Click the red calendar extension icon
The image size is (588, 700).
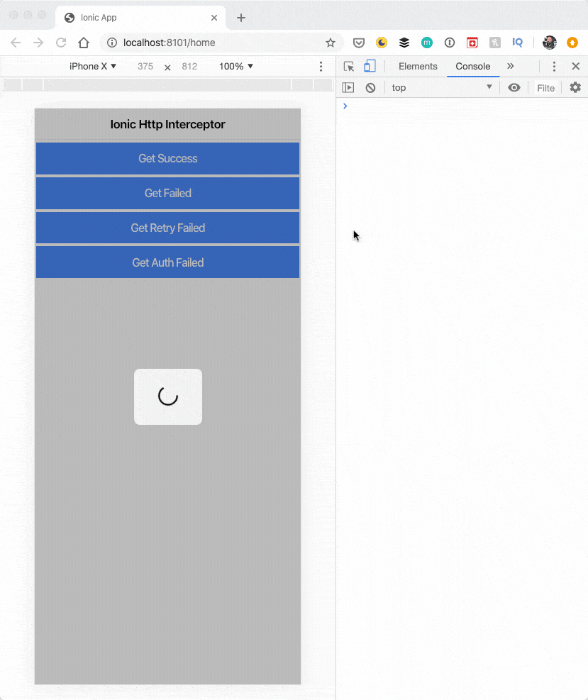(x=472, y=43)
